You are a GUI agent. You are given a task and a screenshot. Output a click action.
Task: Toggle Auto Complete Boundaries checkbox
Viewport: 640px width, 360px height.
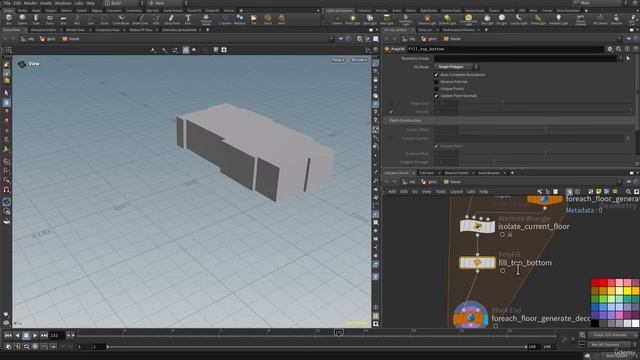click(x=436, y=75)
